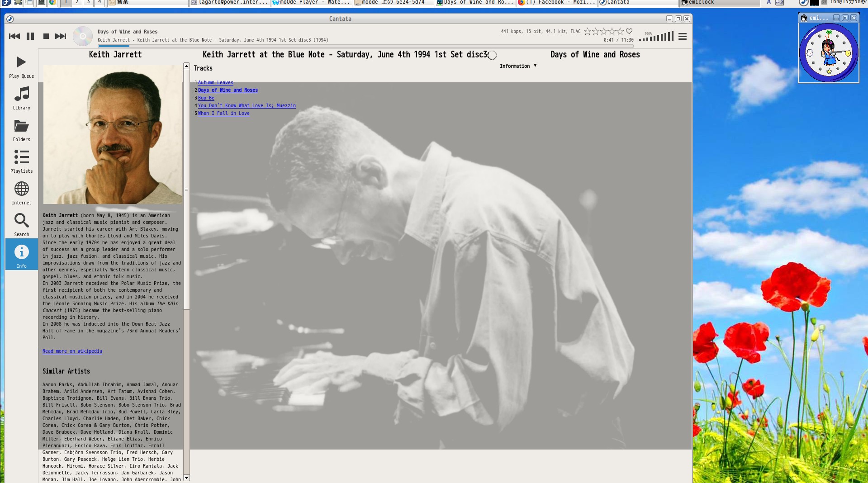Expand the Information dropdown
Image resolution: width=868 pixels, height=483 pixels.
518,66
